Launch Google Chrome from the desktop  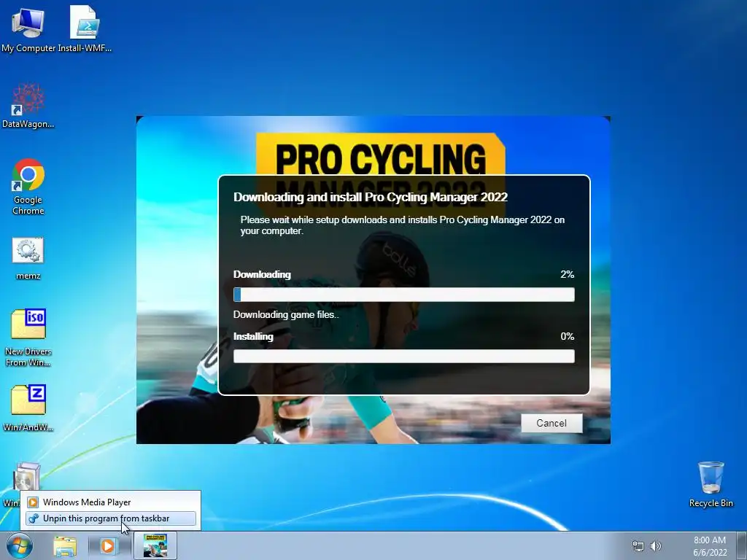28,187
